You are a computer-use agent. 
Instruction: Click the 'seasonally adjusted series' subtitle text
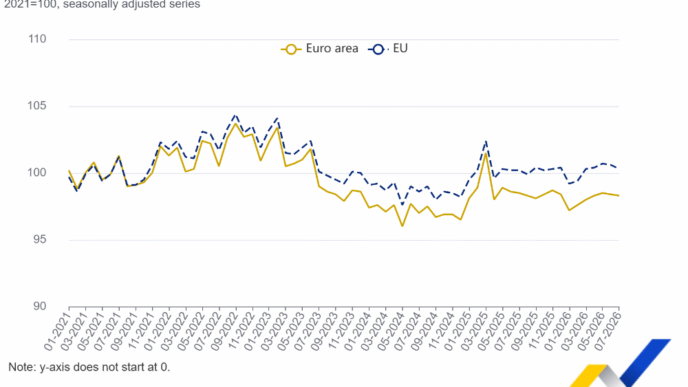point(132,4)
